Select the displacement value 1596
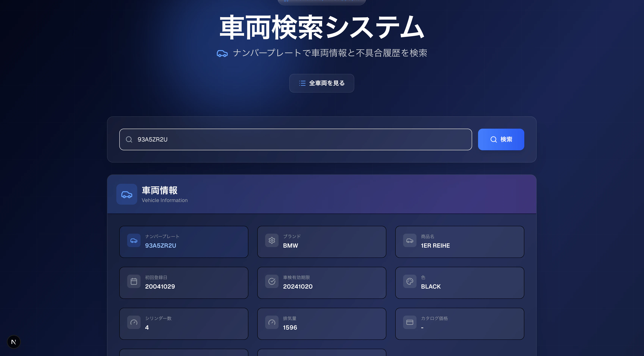The width and height of the screenshot is (644, 356). point(290,328)
